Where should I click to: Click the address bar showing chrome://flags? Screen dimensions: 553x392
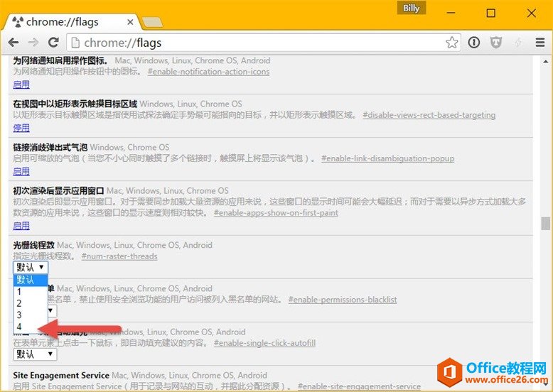click(x=256, y=43)
